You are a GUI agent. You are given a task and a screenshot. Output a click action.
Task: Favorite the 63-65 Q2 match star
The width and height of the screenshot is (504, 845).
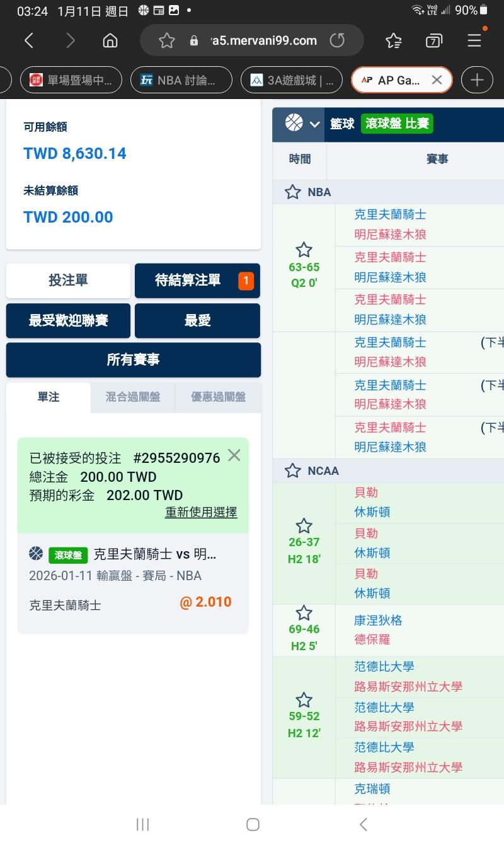tap(304, 250)
